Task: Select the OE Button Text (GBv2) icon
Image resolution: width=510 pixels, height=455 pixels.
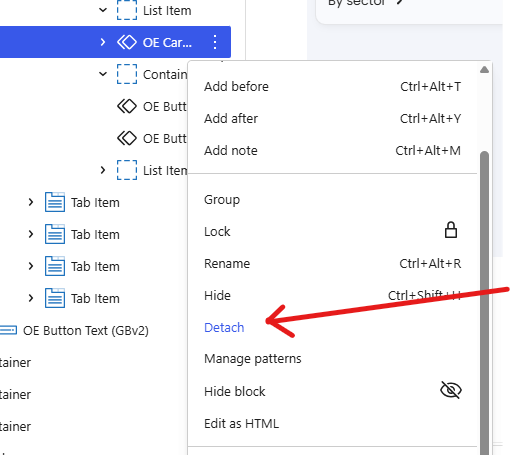Action: (x=8, y=330)
